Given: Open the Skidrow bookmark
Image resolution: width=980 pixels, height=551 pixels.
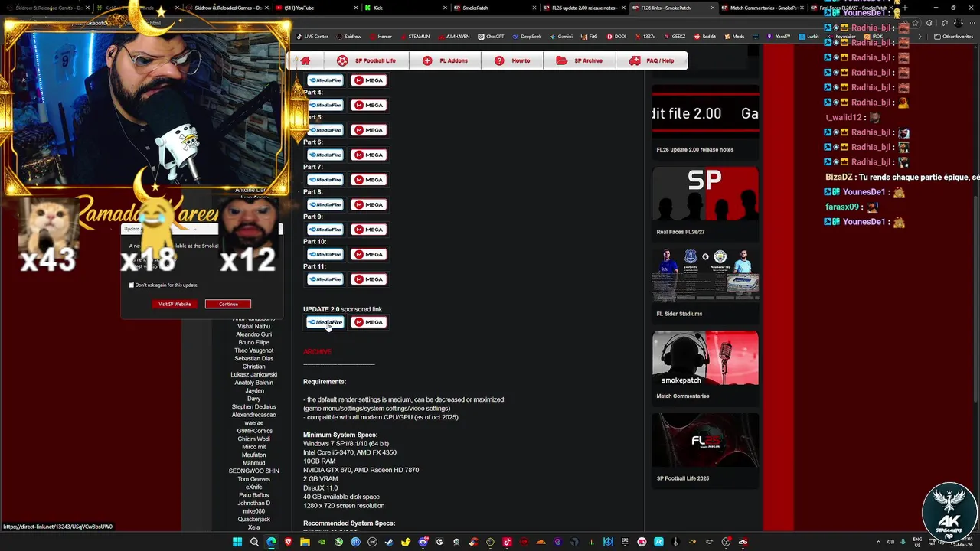Looking at the screenshot, I should [x=350, y=36].
